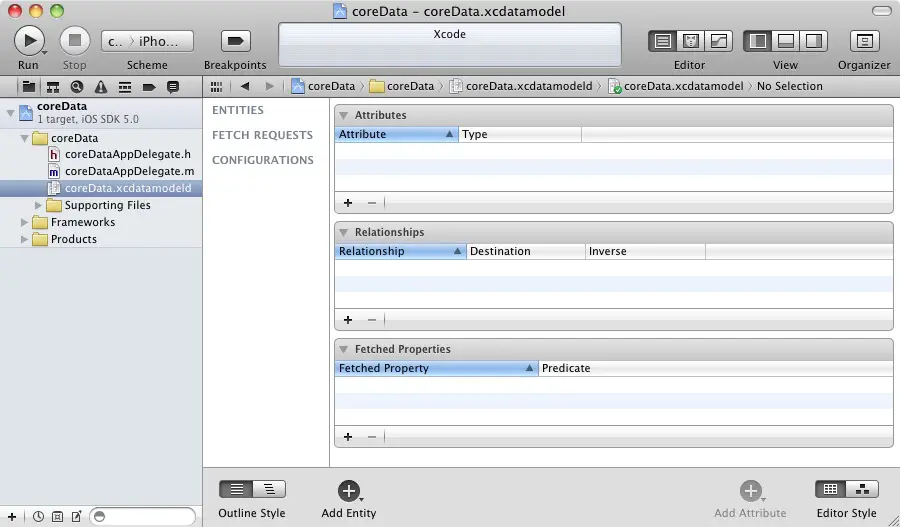Toggle the Breakpoints button
The height and width of the screenshot is (527, 900).
click(235, 41)
